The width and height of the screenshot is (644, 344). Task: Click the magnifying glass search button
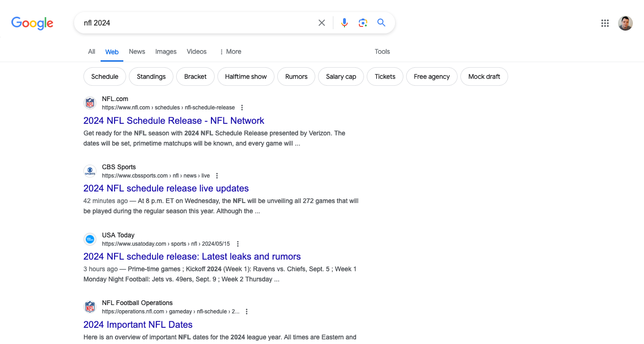point(382,23)
